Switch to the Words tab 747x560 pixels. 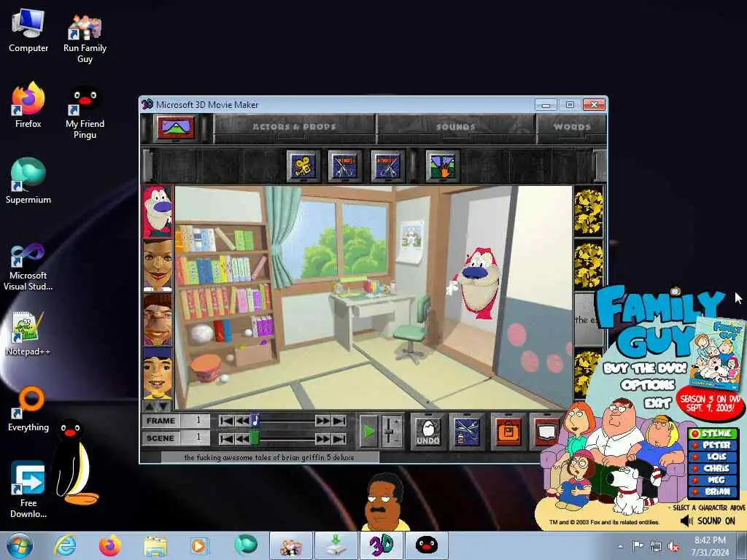(x=572, y=127)
